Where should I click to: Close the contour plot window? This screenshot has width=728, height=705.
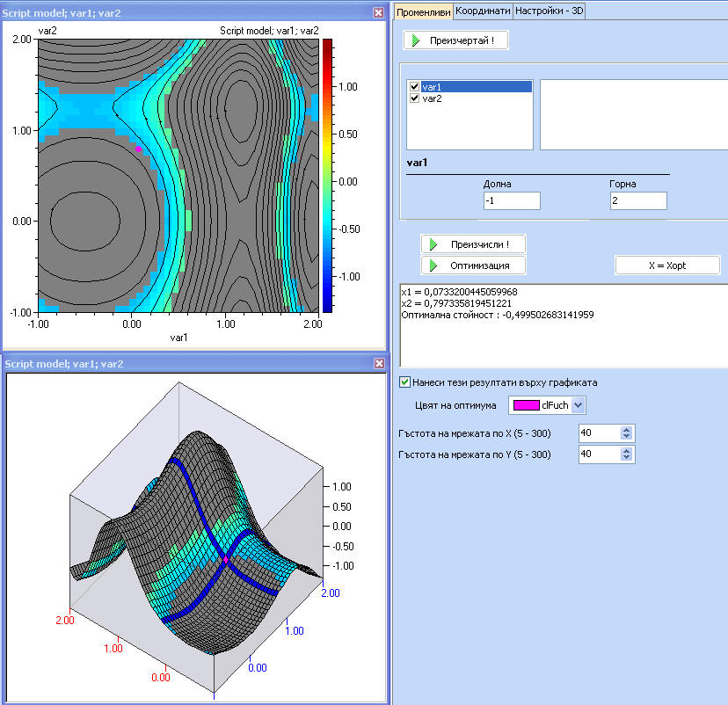click(378, 12)
